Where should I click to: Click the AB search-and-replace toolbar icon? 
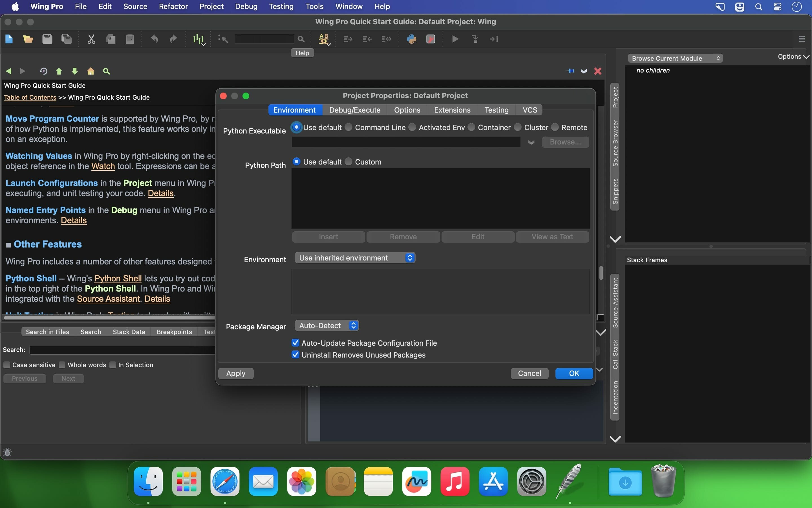click(x=324, y=39)
